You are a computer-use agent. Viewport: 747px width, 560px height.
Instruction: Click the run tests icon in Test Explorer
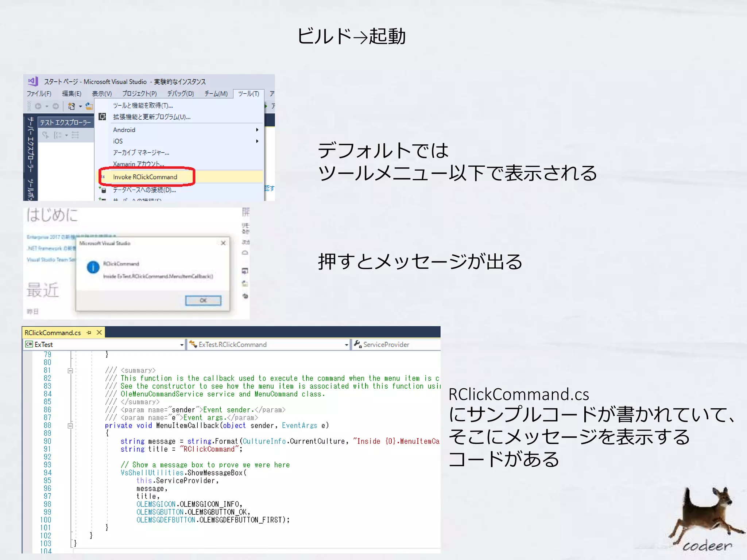pyautogui.click(x=45, y=135)
